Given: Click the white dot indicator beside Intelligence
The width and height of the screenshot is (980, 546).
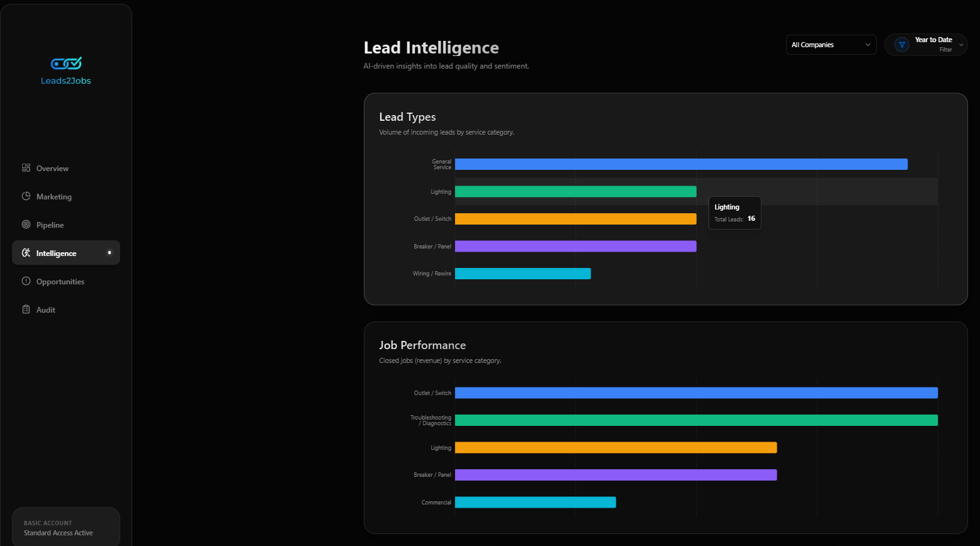Looking at the screenshot, I should pyautogui.click(x=110, y=252).
